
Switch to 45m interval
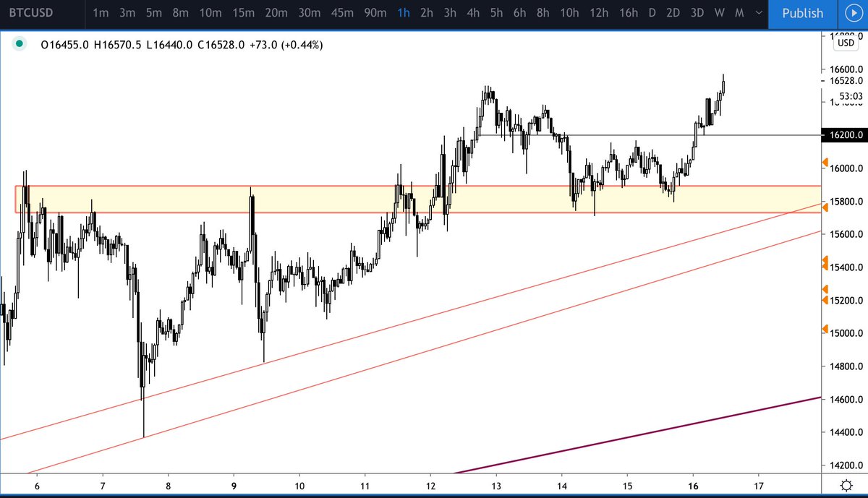(x=343, y=13)
